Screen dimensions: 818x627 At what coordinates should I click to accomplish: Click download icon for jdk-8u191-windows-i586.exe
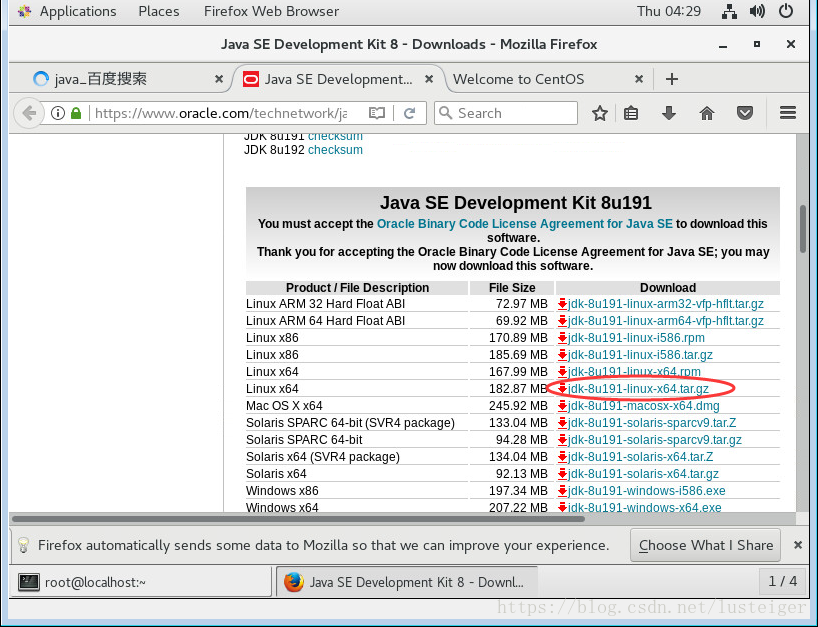click(562, 491)
